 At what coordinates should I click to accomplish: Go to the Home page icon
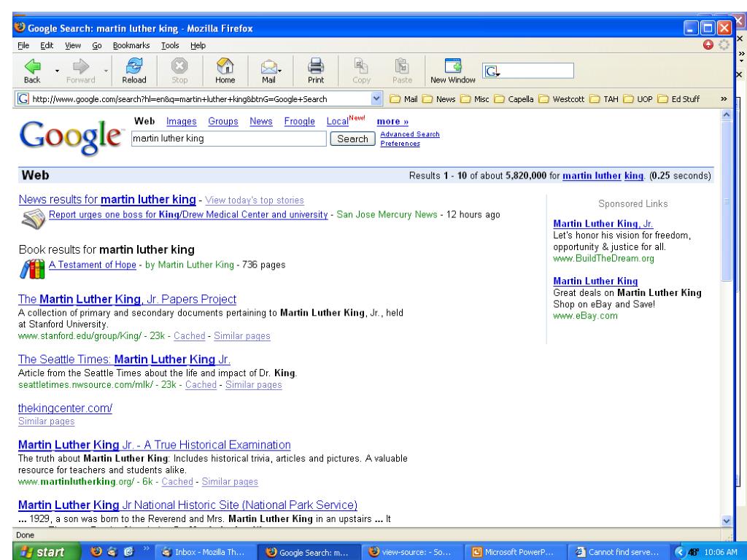[225, 66]
